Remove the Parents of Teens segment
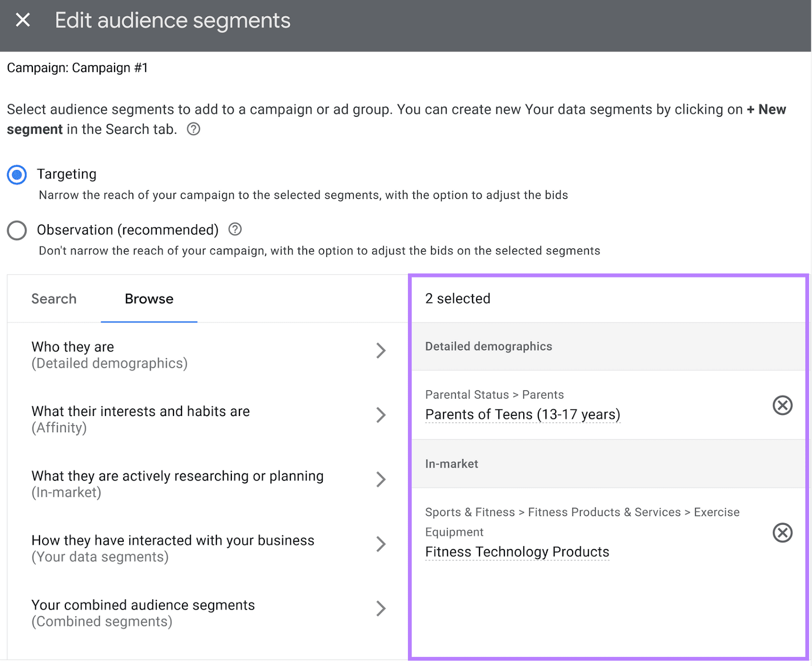The image size is (812, 666). point(783,405)
